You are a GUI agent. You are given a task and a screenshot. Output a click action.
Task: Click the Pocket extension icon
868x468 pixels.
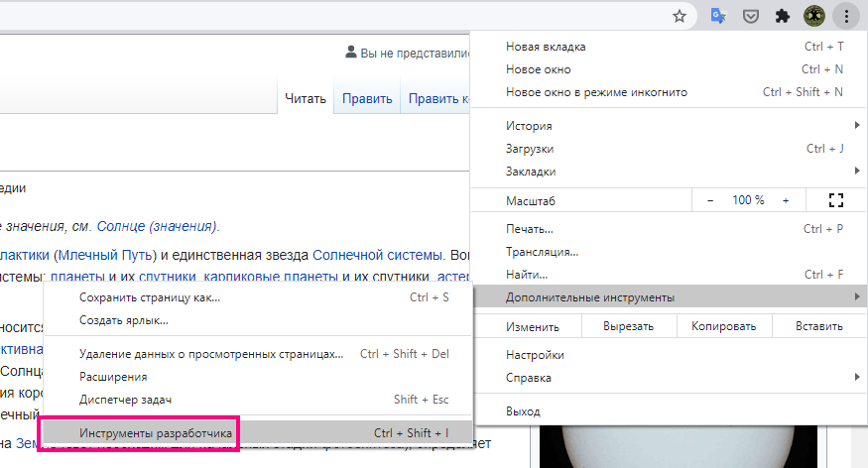[751, 16]
